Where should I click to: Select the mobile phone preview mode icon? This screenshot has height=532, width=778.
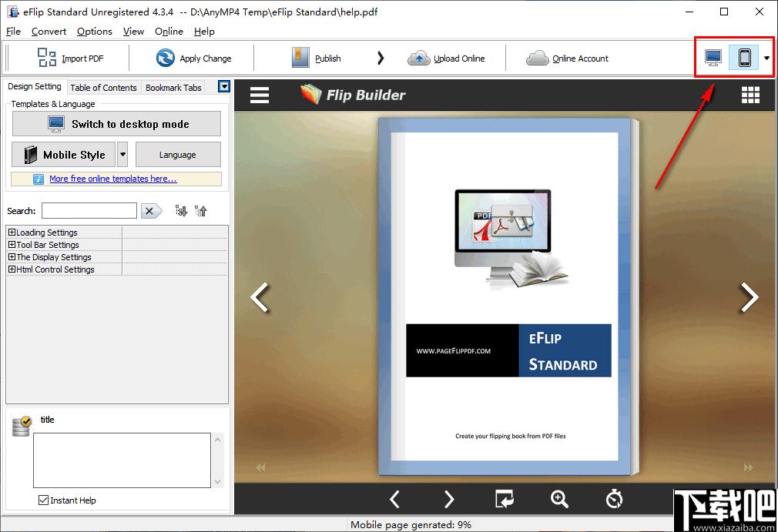click(744, 58)
